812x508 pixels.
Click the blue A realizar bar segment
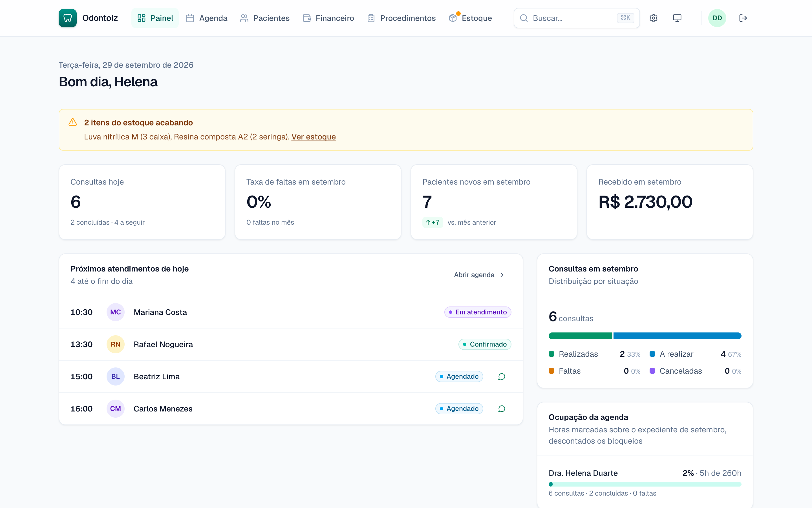pos(678,336)
